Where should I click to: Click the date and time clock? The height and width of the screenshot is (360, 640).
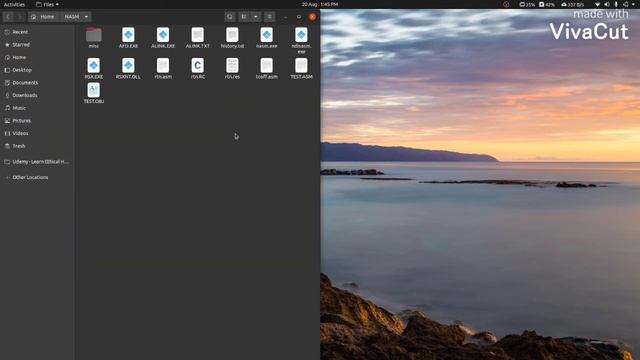(320, 4)
